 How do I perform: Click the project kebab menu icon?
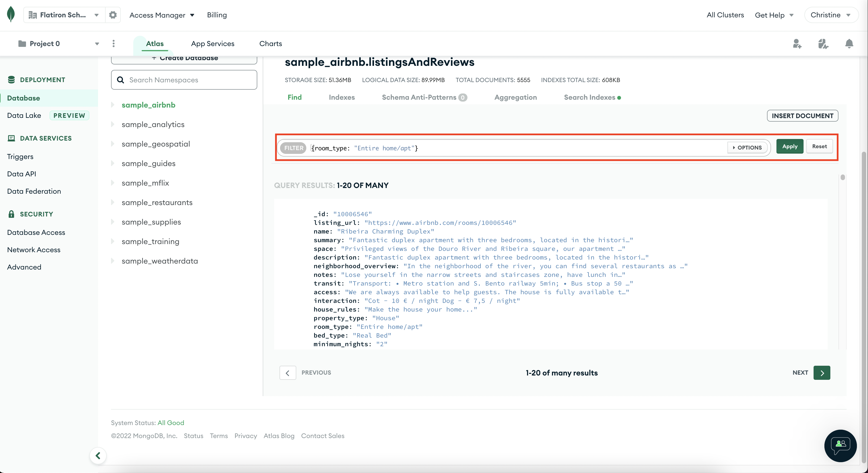pos(113,44)
